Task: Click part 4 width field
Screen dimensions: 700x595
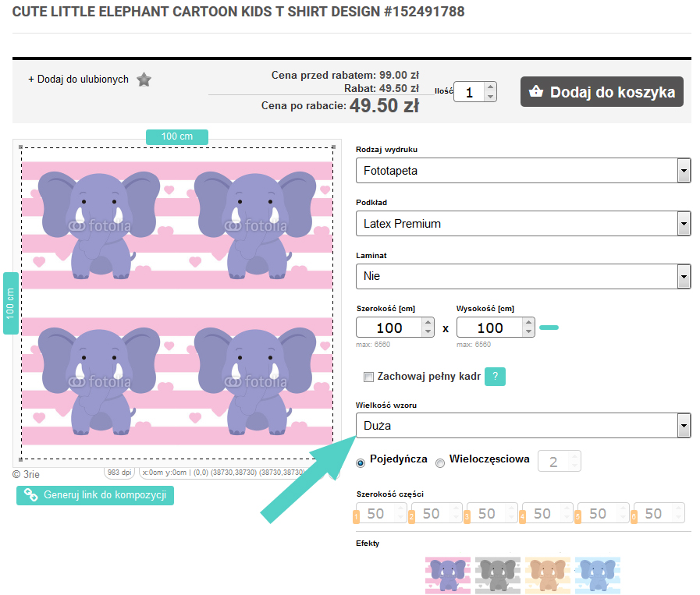Action: tap(546, 513)
